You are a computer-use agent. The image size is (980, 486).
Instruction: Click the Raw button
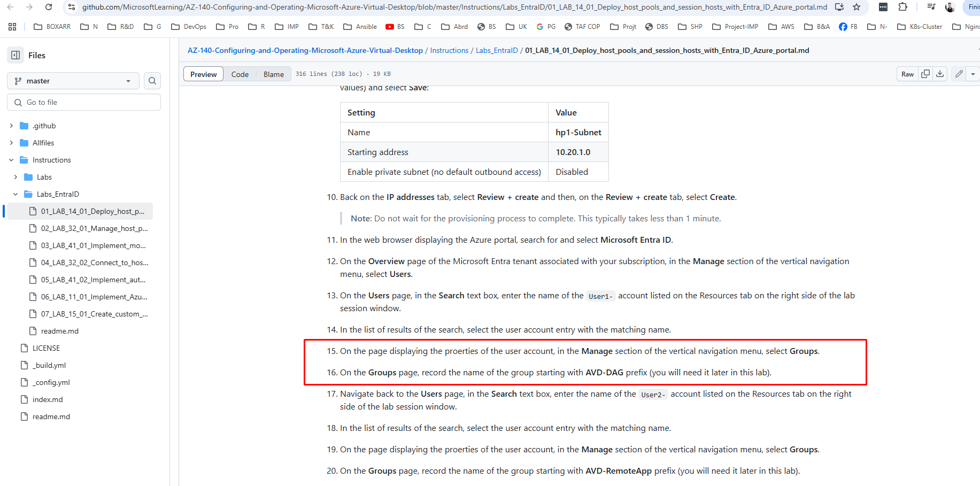click(x=907, y=74)
